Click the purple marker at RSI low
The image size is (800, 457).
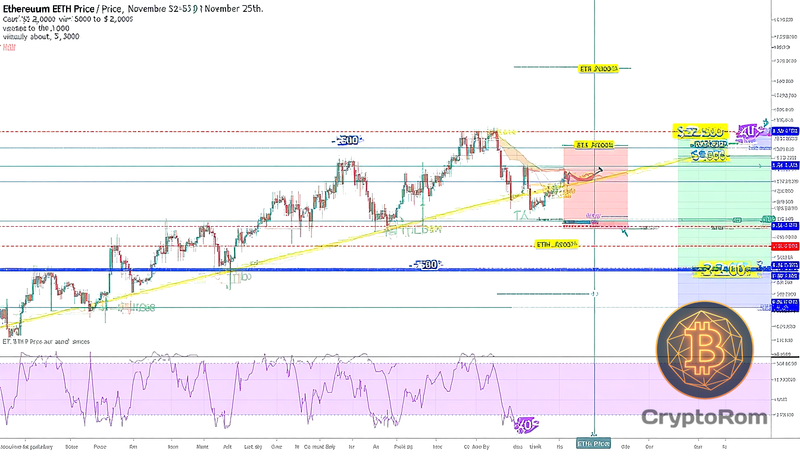pos(522,425)
